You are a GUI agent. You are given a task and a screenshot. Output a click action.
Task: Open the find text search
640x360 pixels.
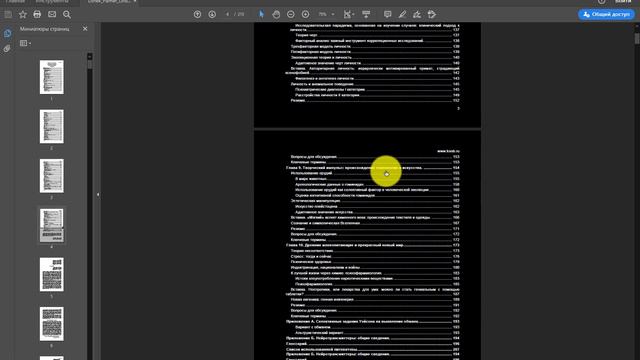tap(67, 14)
